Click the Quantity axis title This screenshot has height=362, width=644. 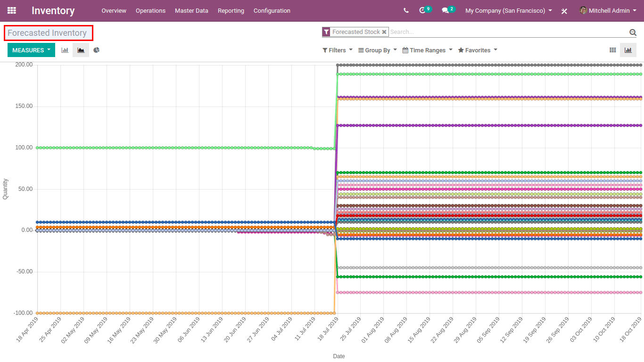6,189
